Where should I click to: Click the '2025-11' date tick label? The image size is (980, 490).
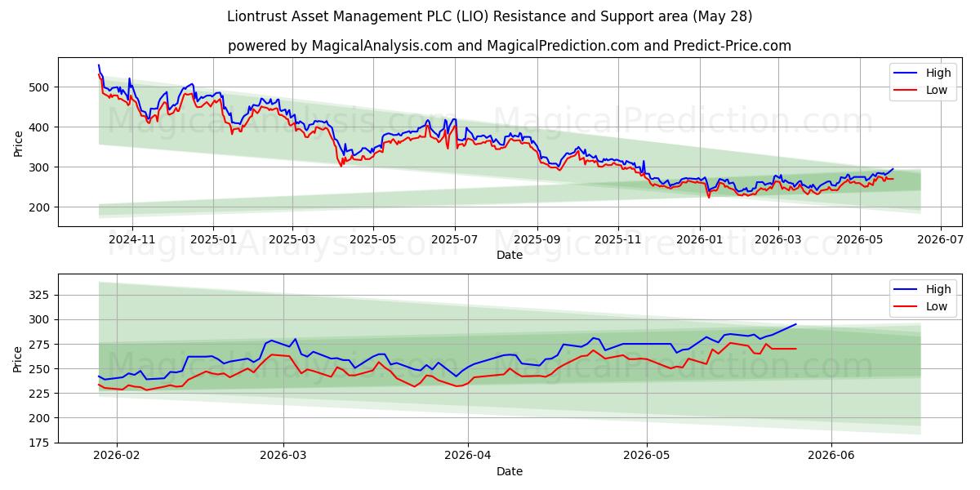(618, 240)
